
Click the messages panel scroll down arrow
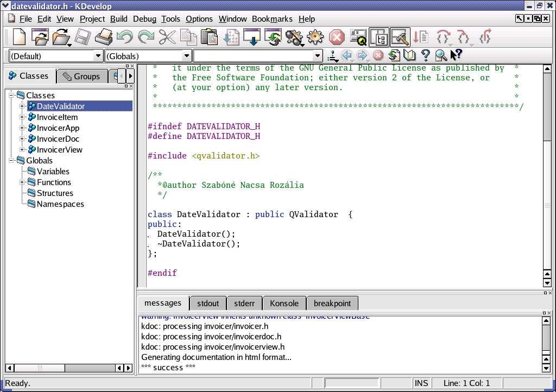[x=546, y=369]
